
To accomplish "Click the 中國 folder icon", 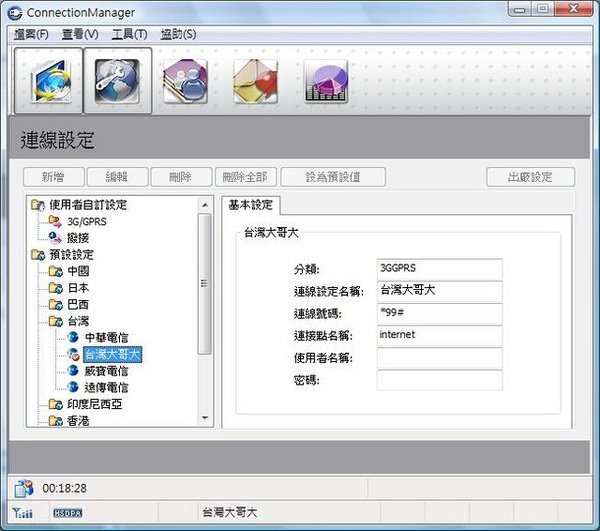I will (x=56, y=271).
